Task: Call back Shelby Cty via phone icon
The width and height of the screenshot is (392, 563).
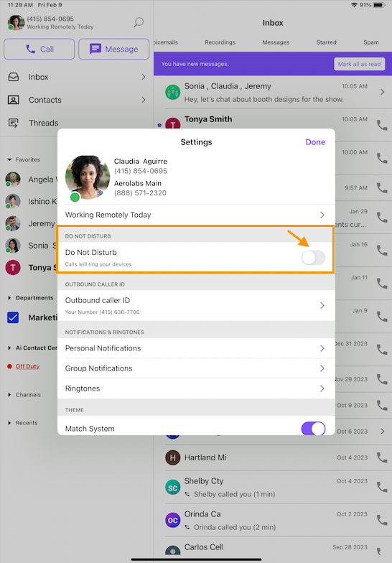Action: pyautogui.click(x=382, y=487)
